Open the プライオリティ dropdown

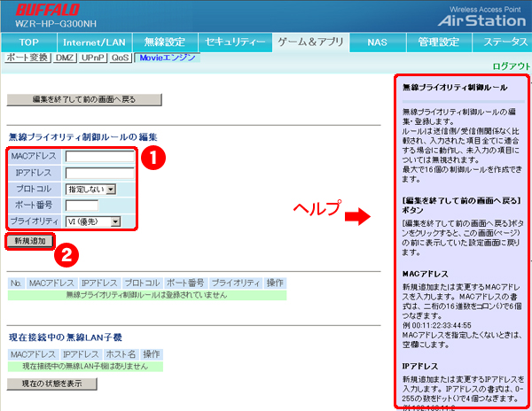(x=93, y=221)
